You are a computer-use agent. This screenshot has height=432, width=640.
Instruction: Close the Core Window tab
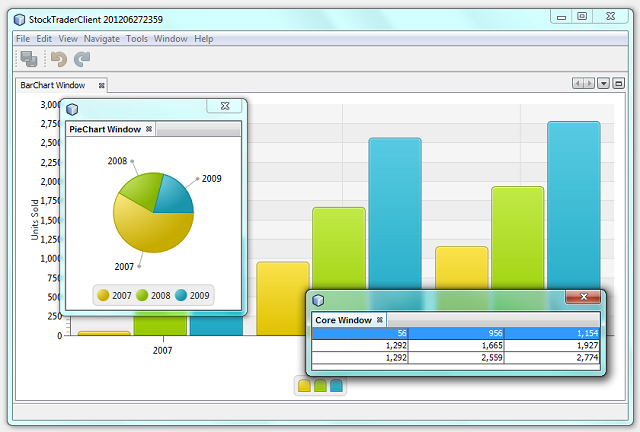380,320
